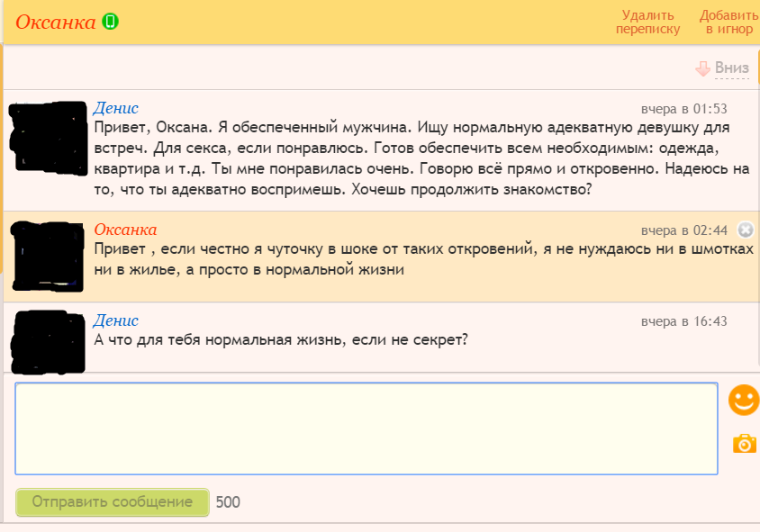Image resolution: width=760 pixels, height=532 pixels.
Task: Click the message asking about нормальная жизнь
Action: [281, 339]
